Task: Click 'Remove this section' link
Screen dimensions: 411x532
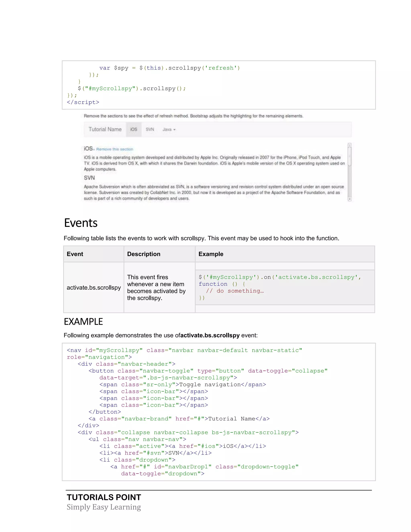Action: (114, 149)
